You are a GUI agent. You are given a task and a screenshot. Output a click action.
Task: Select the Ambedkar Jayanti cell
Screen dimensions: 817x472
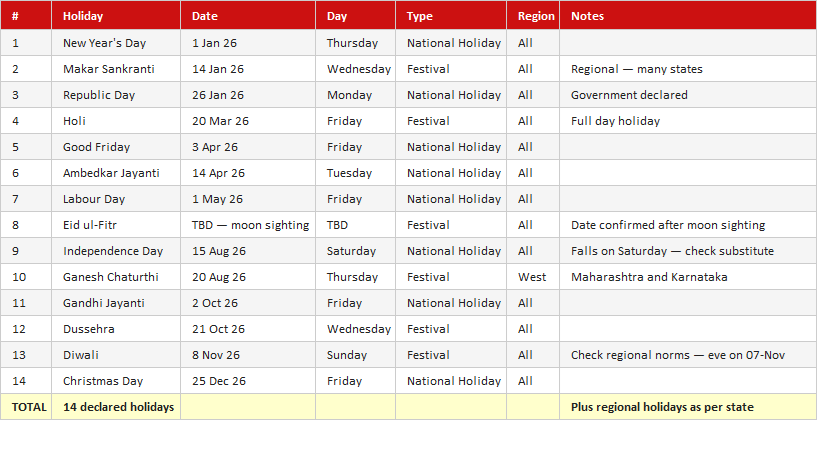tap(116, 173)
